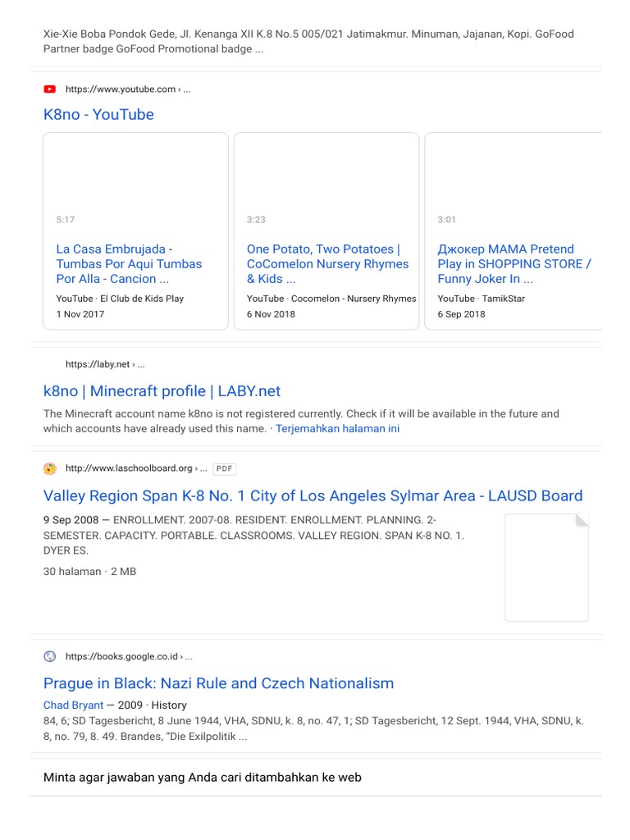
Task: Click YouTube · El Club de Kids Play text
Action: [x=120, y=299]
